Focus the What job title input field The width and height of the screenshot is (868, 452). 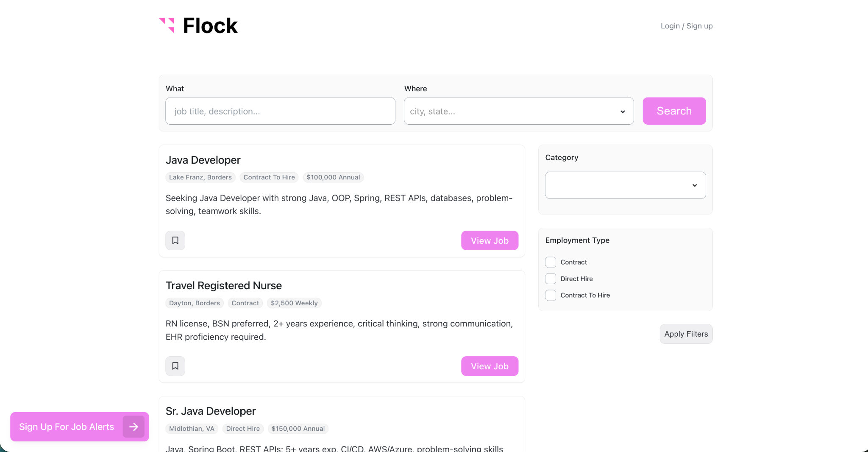(x=280, y=111)
